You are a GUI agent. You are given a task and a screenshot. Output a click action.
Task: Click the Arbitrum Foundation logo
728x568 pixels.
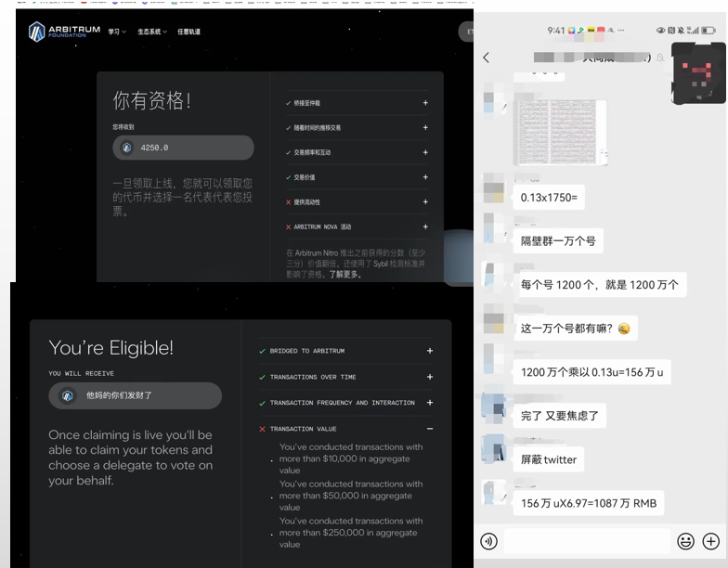[64, 32]
